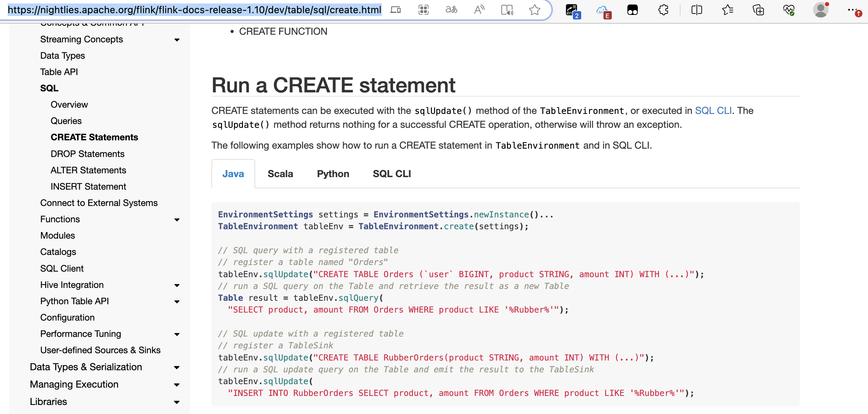868x414 pixels.
Task: Expand Performance Tuning section arrow
Action: click(x=177, y=334)
